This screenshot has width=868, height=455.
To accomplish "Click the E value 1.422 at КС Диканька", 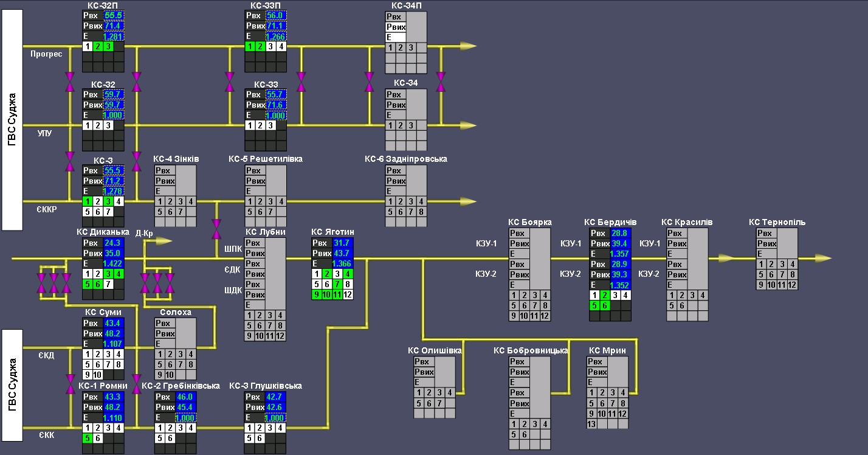I will pos(113,263).
